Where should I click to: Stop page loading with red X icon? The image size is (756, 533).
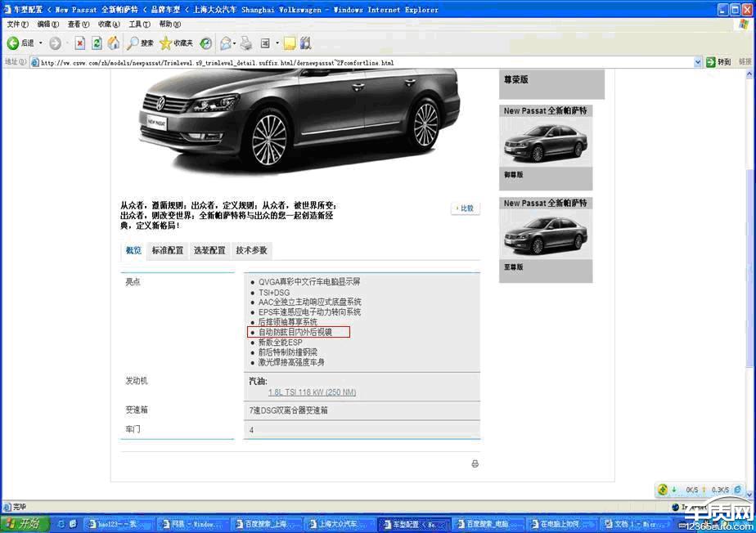80,43
